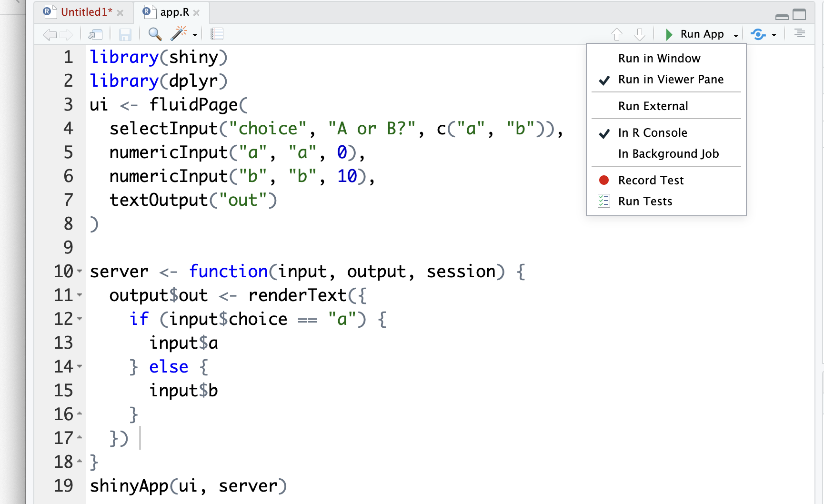Switch to the Untitled1 tab
This screenshot has height=504, width=824.
(x=86, y=12)
